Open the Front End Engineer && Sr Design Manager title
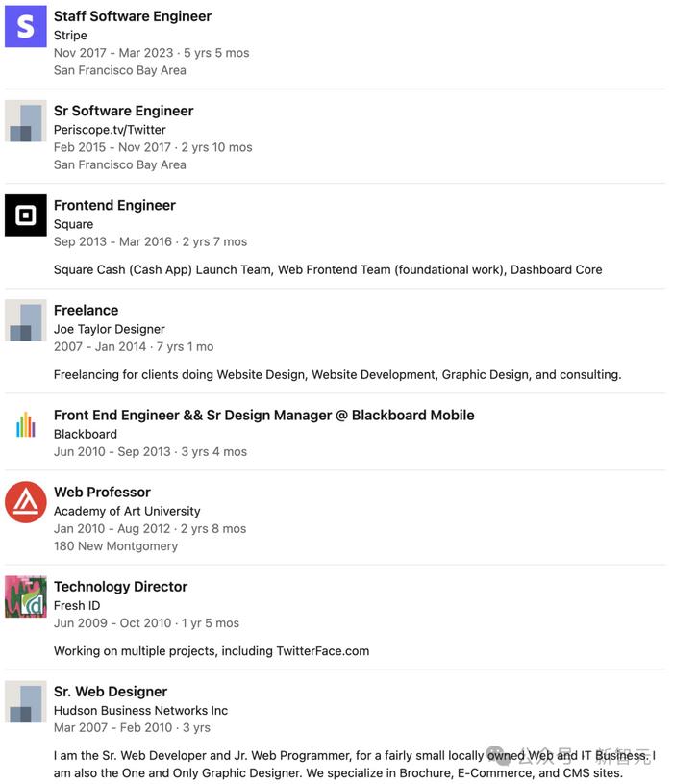673x784 pixels. click(263, 415)
